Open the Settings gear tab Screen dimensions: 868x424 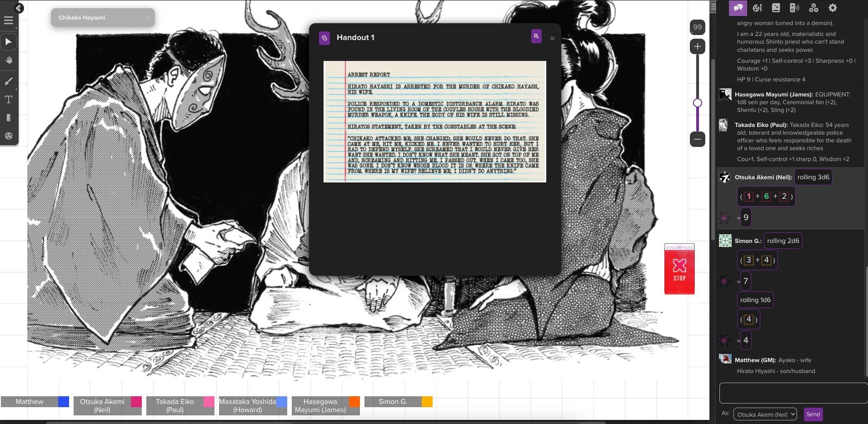tap(833, 8)
